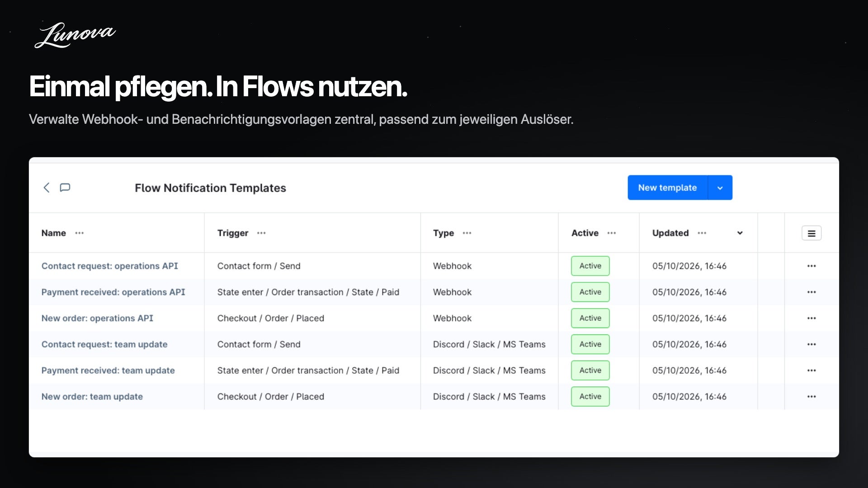Viewport: 868px width, 488px height.
Task: Select Checkout / Order / Placed trigger in New order: team update row
Action: (271, 397)
